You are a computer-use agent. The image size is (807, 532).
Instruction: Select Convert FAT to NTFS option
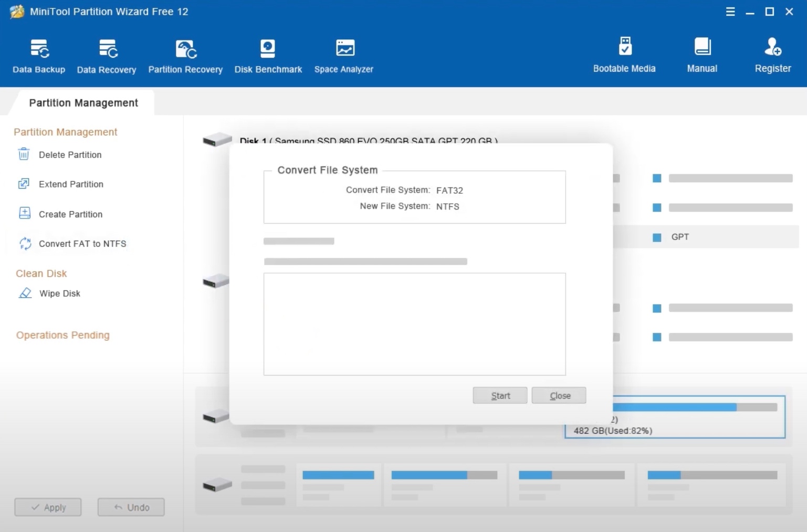pyautogui.click(x=82, y=244)
